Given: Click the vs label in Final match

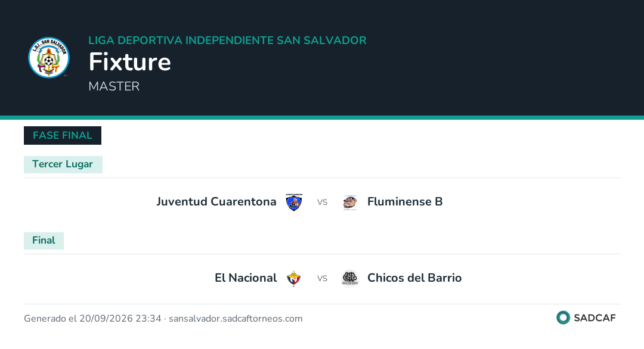Looking at the screenshot, I should tap(322, 279).
